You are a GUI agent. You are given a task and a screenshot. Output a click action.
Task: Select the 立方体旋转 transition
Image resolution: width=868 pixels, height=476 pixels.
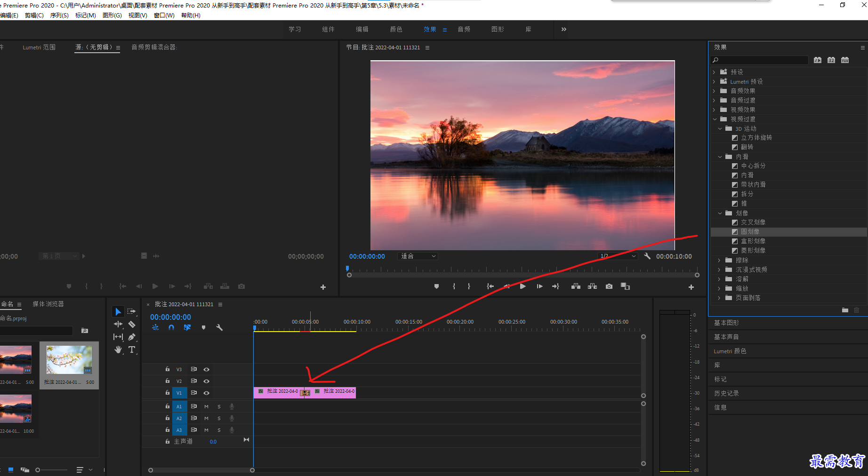click(x=756, y=137)
